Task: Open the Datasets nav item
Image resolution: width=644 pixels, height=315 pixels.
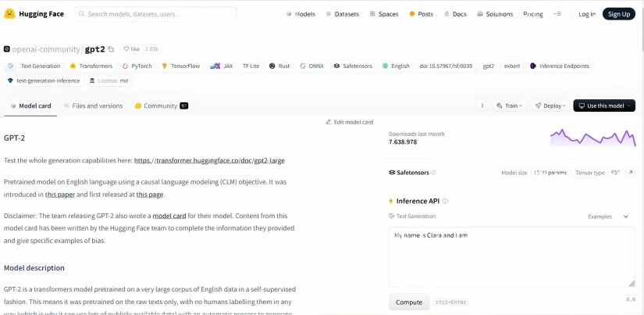Action: pyautogui.click(x=342, y=14)
